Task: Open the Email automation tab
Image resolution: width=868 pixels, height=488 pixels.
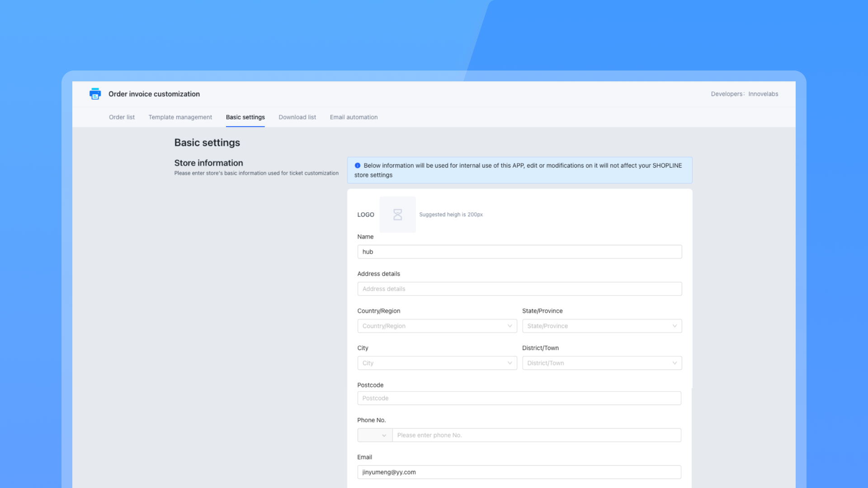Action: (x=354, y=117)
